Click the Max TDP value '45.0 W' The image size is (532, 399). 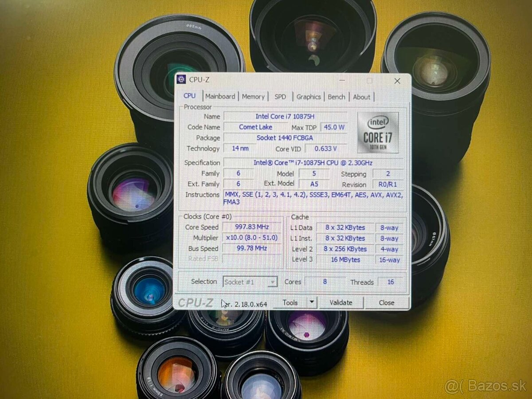coord(334,127)
